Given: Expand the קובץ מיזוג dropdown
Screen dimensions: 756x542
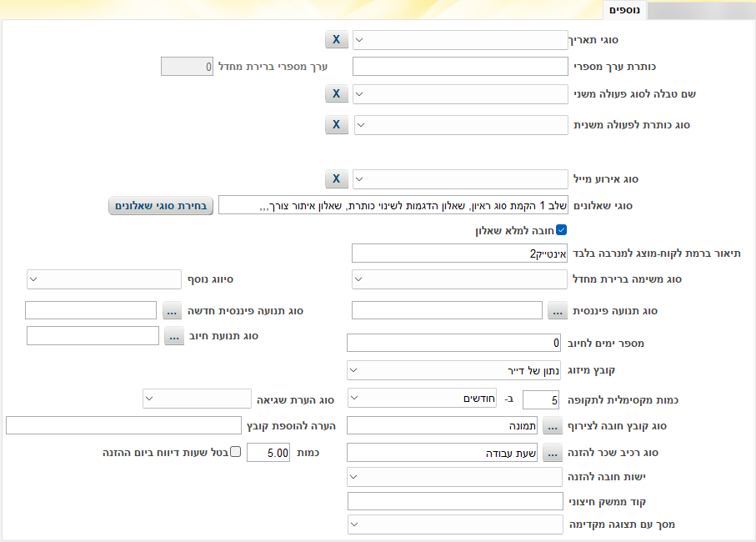Looking at the screenshot, I should (453, 369).
